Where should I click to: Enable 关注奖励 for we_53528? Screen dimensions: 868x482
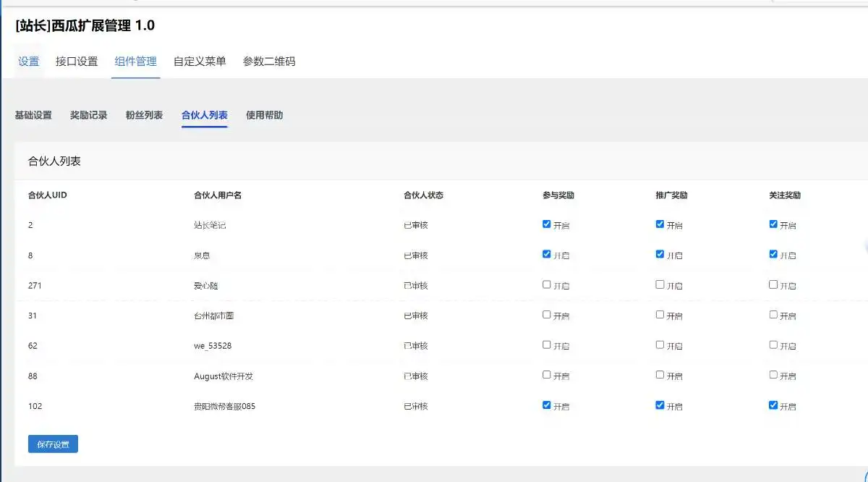[x=773, y=345]
